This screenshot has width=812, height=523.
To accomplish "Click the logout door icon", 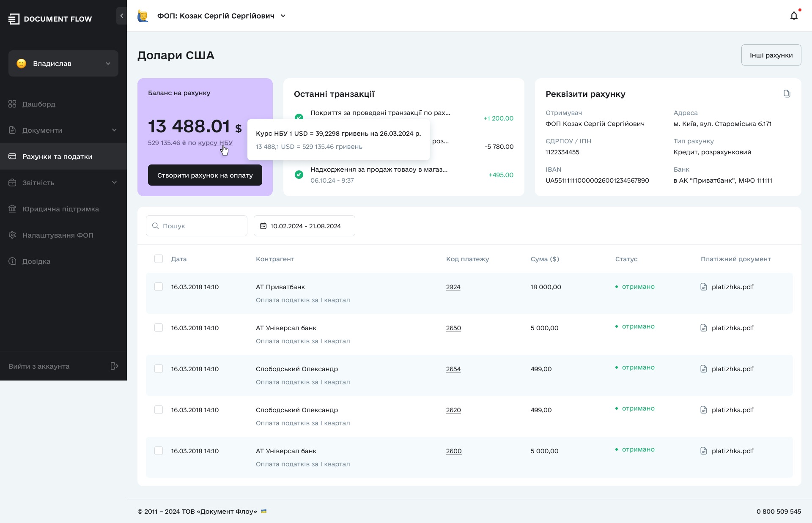I will (x=114, y=366).
